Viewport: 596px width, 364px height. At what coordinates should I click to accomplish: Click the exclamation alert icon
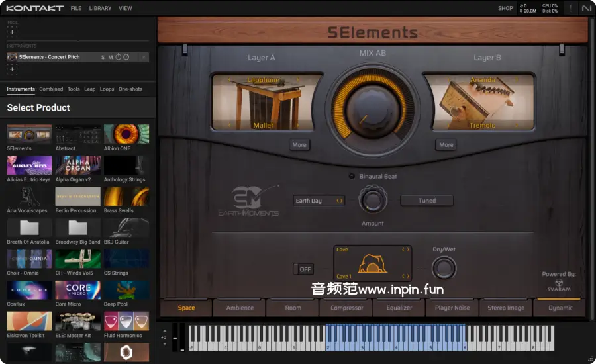(x=571, y=8)
